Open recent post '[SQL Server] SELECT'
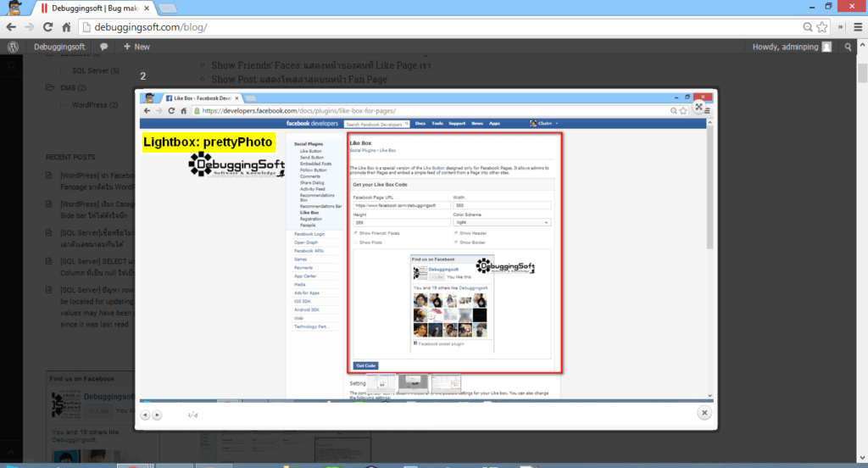The width and height of the screenshot is (868, 468). (x=97, y=267)
